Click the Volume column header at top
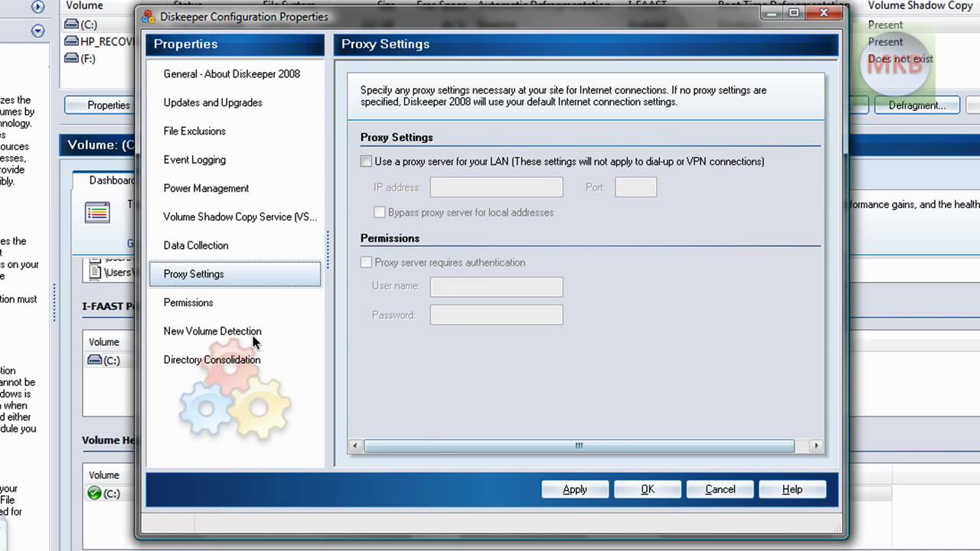 (x=84, y=5)
